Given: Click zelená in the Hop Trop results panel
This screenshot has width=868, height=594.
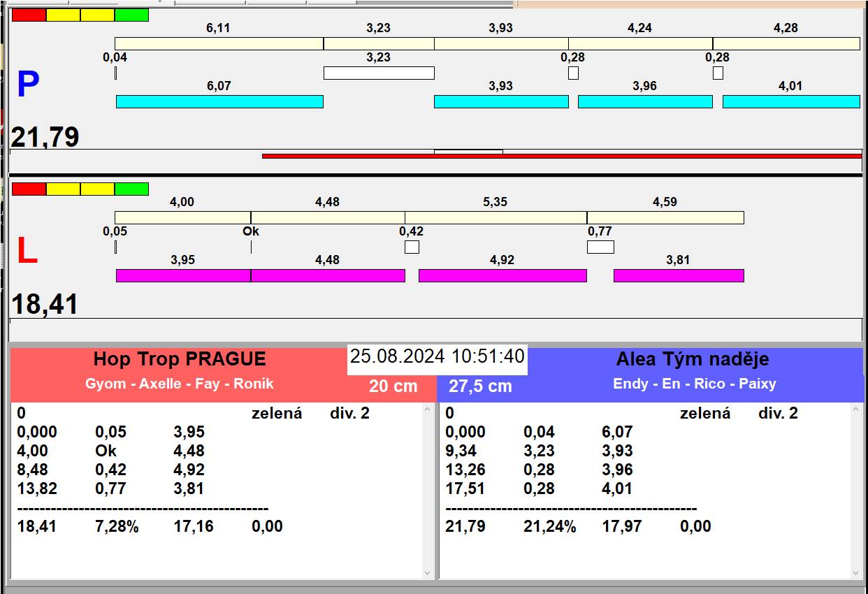Looking at the screenshot, I should click(x=277, y=413).
